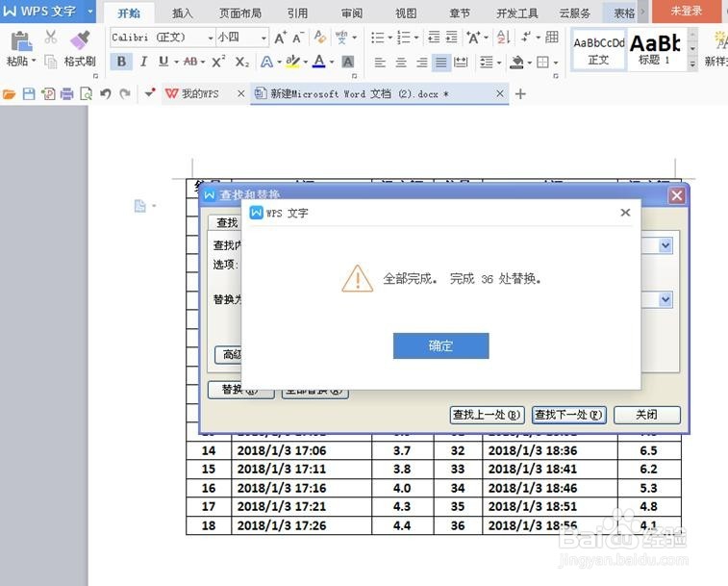This screenshot has width=728, height=586.
Task: Select the 标题 1 style thumbnail
Action: 655,50
